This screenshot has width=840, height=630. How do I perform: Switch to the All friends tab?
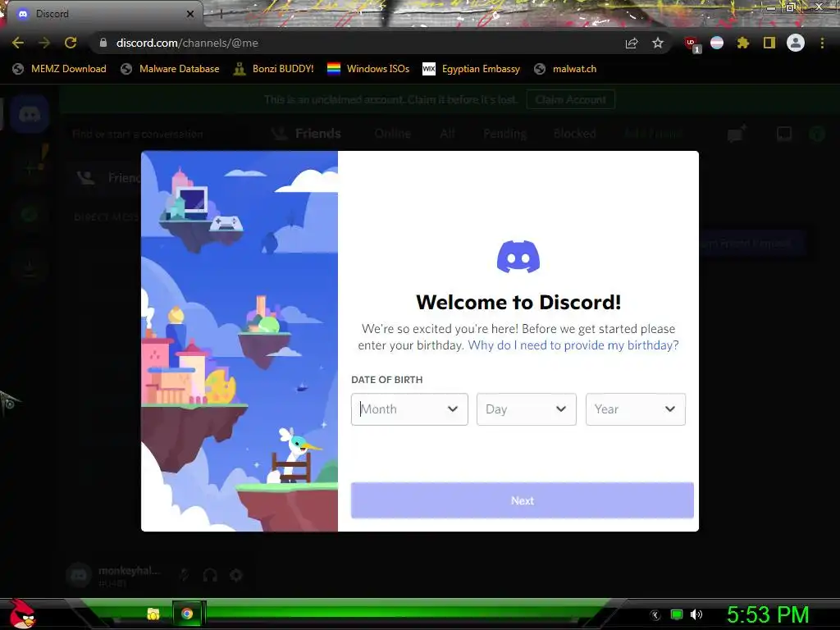(x=447, y=134)
